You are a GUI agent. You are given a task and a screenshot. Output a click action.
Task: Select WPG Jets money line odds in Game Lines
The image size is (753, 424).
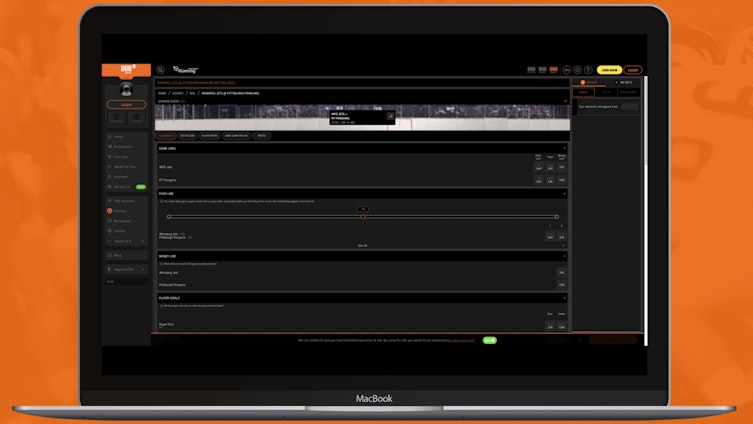point(561,168)
